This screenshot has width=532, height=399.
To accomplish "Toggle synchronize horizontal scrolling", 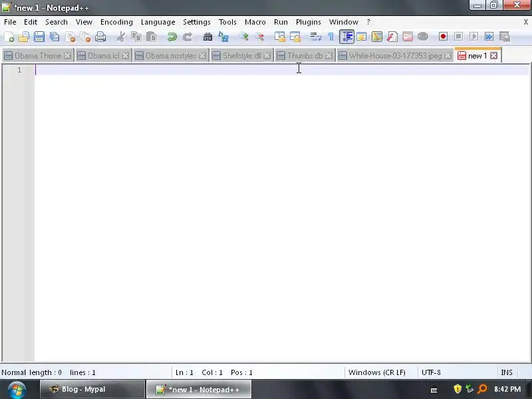I will [295, 37].
